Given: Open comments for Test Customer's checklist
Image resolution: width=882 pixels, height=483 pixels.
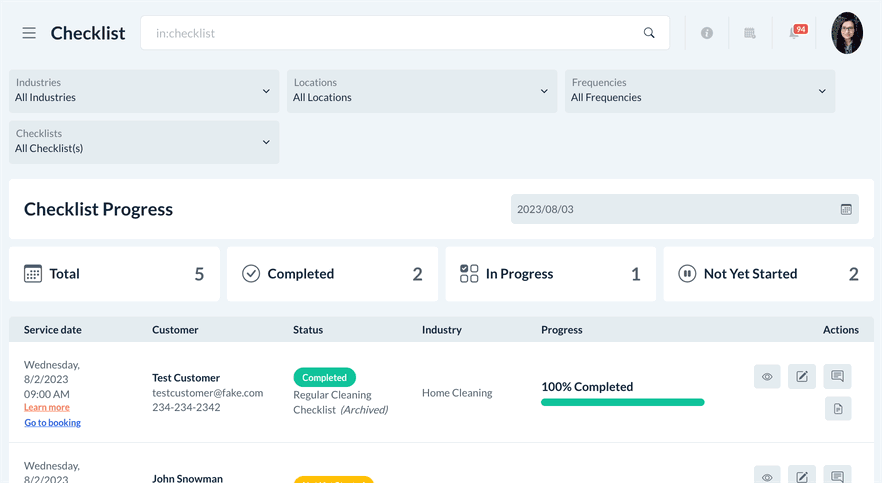Looking at the screenshot, I should tap(837, 377).
